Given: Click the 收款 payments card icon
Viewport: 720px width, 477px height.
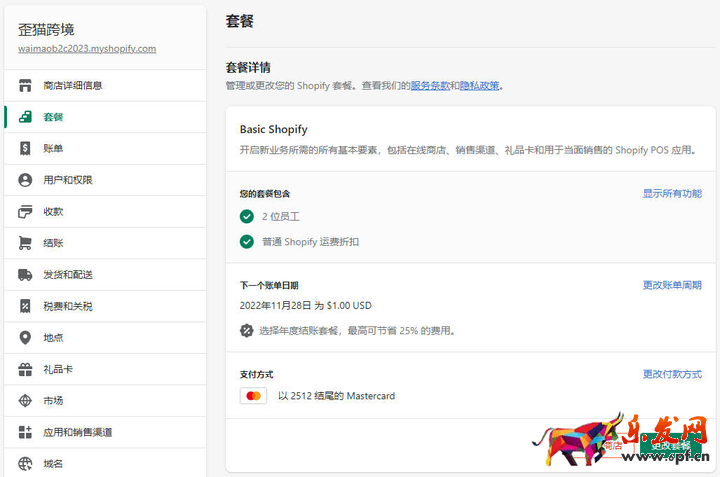Looking at the screenshot, I should 25,211.
